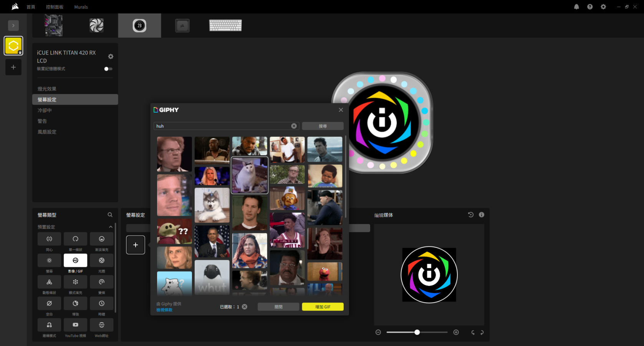Viewport: 644px width, 346px height.
Task: Select the husky dog GIF thumbnail
Action: (x=212, y=205)
